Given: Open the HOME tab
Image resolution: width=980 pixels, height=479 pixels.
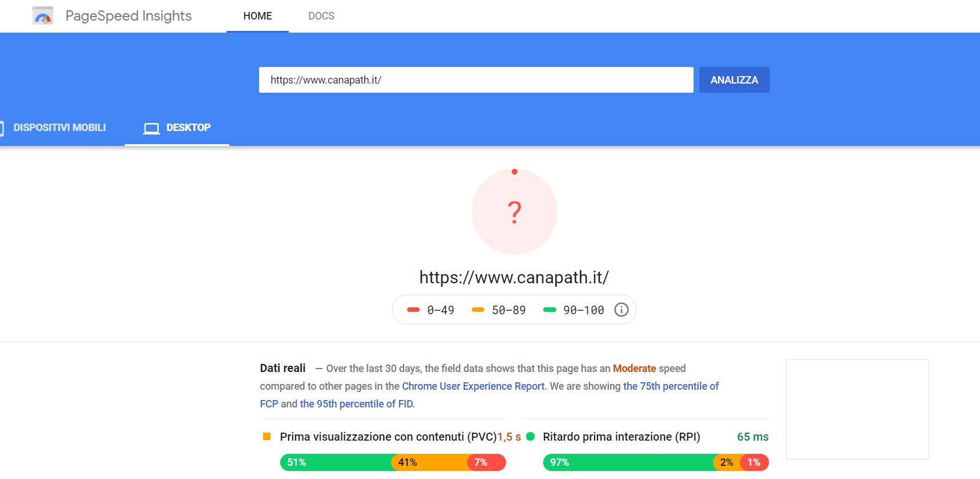Looking at the screenshot, I should [x=257, y=16].
